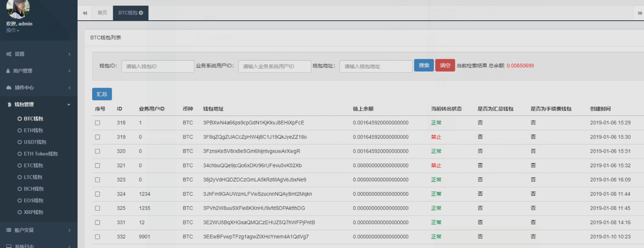The image size is (644, 248).
Task: Expand the 设置 menu chevron
Action: point(69,54)
